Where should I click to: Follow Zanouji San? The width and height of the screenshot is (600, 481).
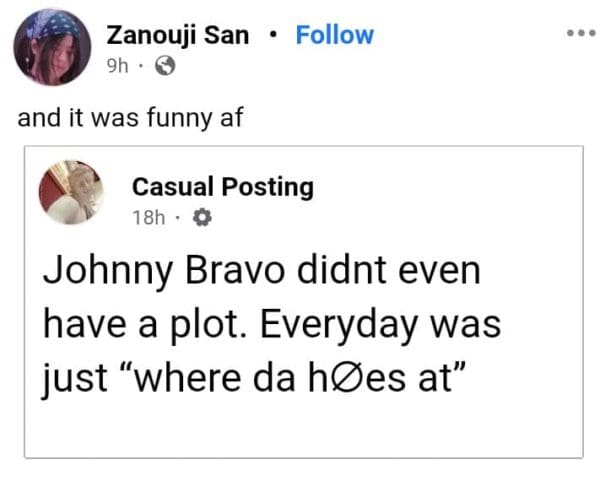click(334, 35)
